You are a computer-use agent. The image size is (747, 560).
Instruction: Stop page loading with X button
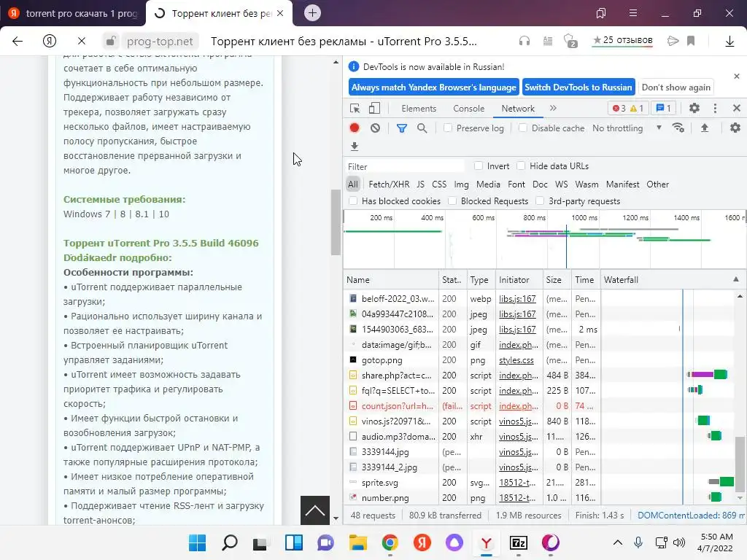[82, 41]
